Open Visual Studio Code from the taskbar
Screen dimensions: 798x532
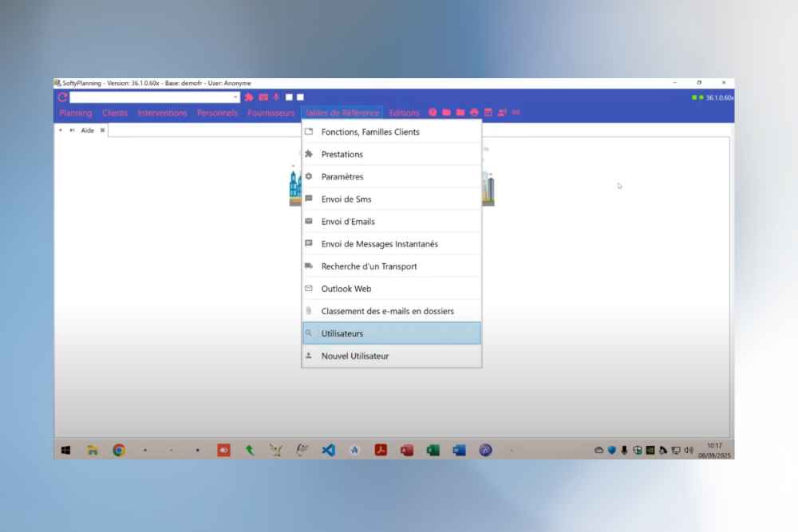click(328, 450)
